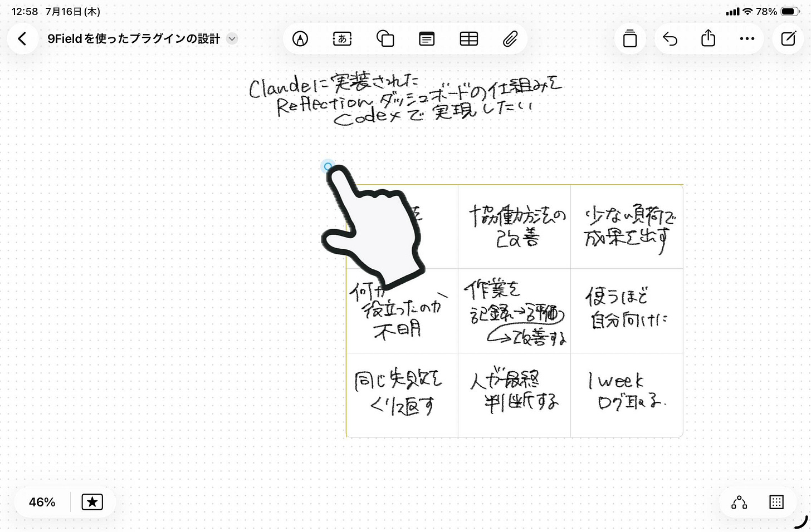Tap the 12:58 clock in status bar
Screen dimensions: 811x532
coord(25,11)
